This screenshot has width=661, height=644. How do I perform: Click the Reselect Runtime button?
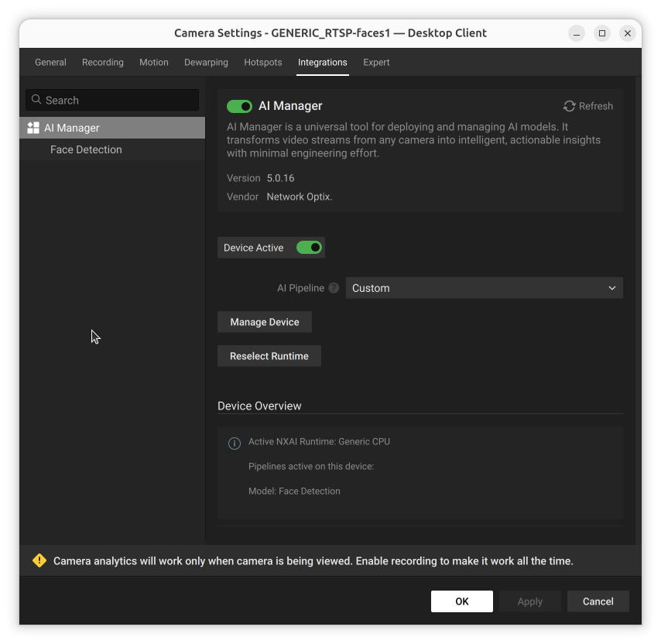click(x=269, y=356)
